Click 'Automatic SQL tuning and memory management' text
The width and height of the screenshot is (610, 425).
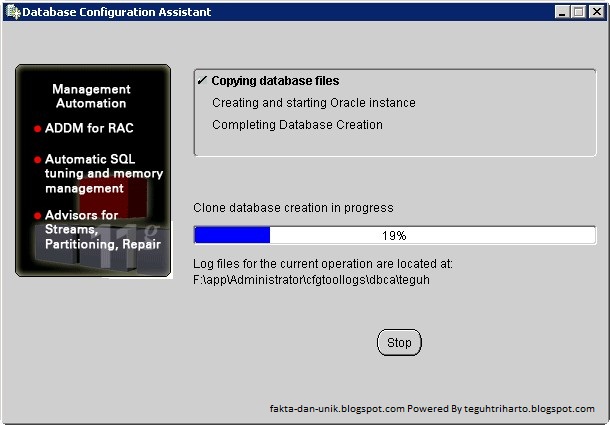coord(104,174)
